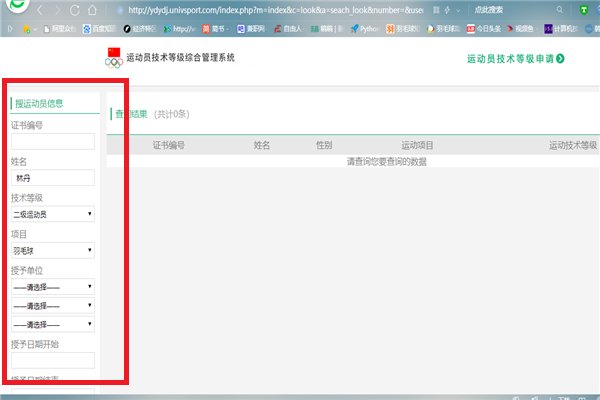Screen dimensions: 600x400
Task: Click the 360 browser logo
Action: coord(16,5)
